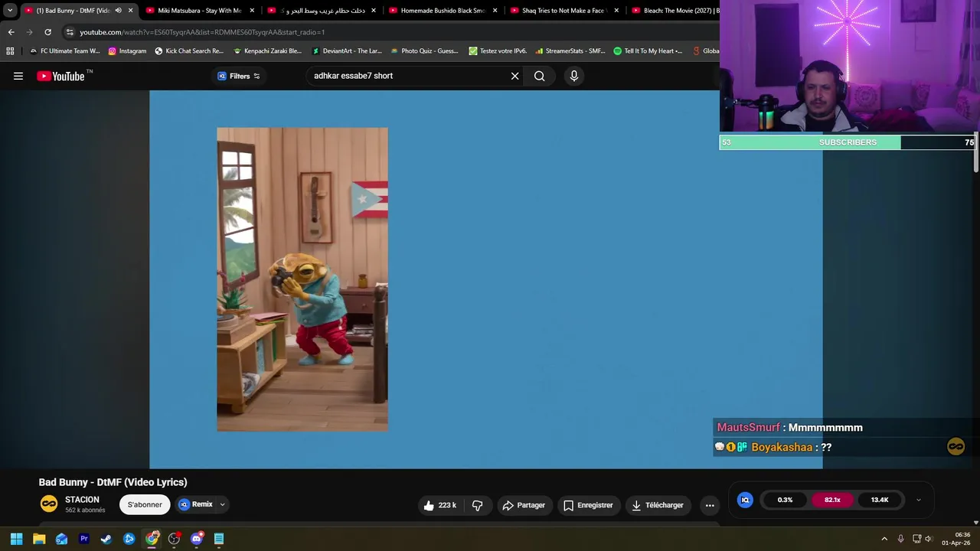Launch Premiere Pro from the taskbar
The width and height of the screenshot is (980, 551).
coord(84,539)
